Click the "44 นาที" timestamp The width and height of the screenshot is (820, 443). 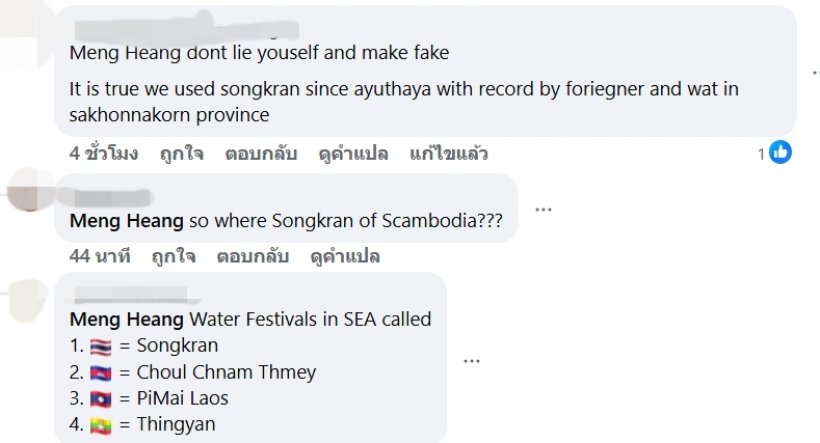click(x=100, y=256)
